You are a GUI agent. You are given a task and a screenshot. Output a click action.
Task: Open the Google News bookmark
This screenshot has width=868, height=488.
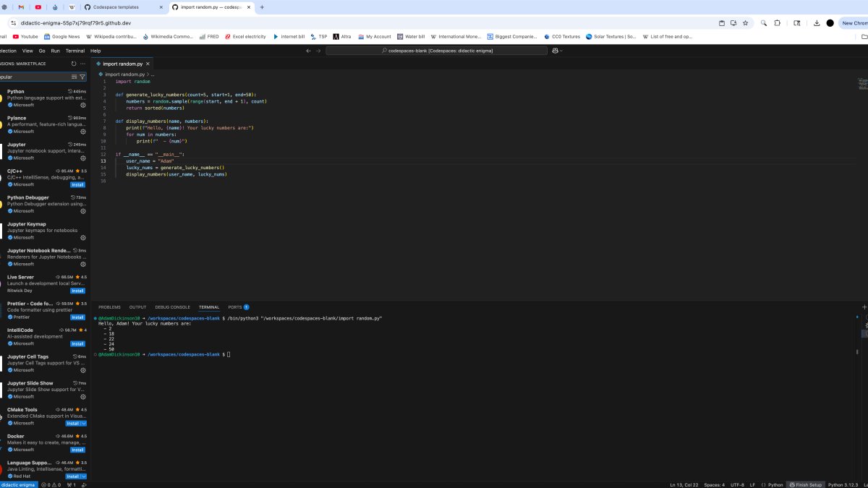[x=61, y=36]
